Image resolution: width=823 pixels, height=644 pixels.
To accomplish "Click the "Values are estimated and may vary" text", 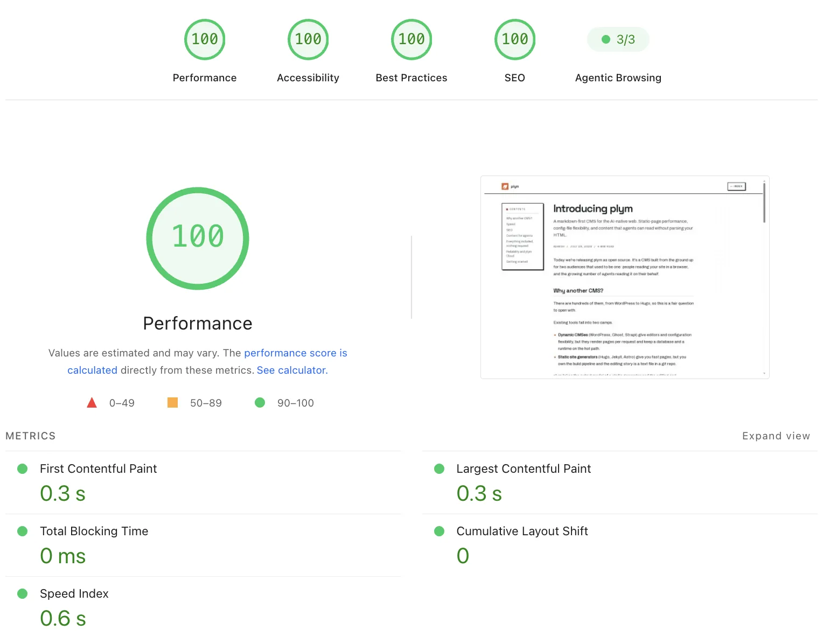I will (134, 353).
